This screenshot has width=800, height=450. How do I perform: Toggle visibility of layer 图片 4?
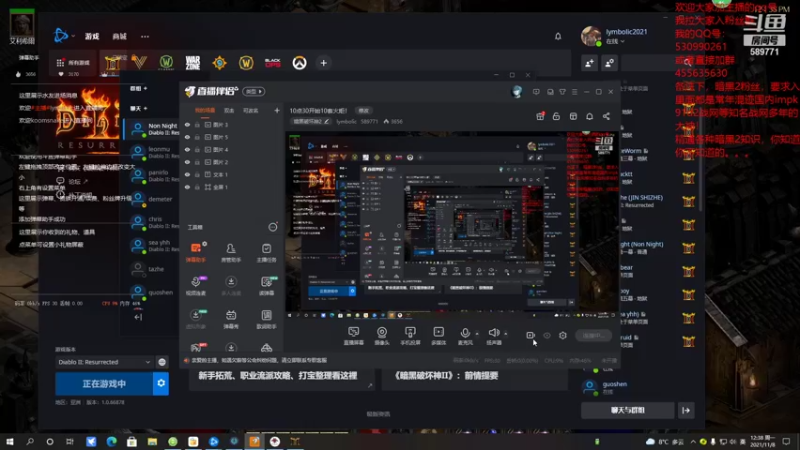point(187,149)
